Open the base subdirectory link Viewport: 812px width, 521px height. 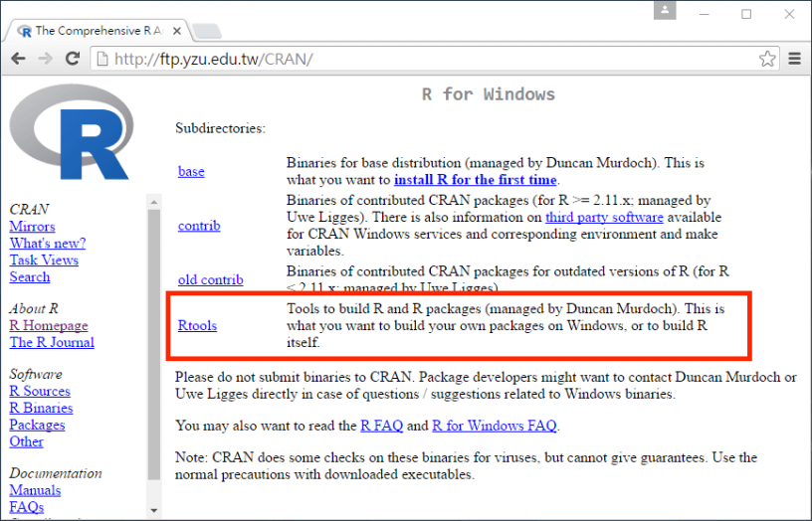191,171
